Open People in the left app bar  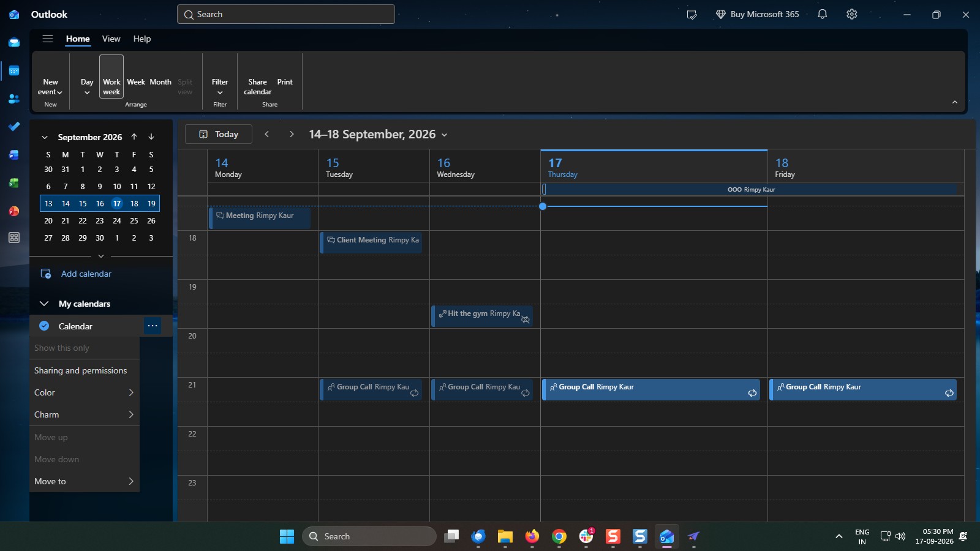tap(14, 99)
